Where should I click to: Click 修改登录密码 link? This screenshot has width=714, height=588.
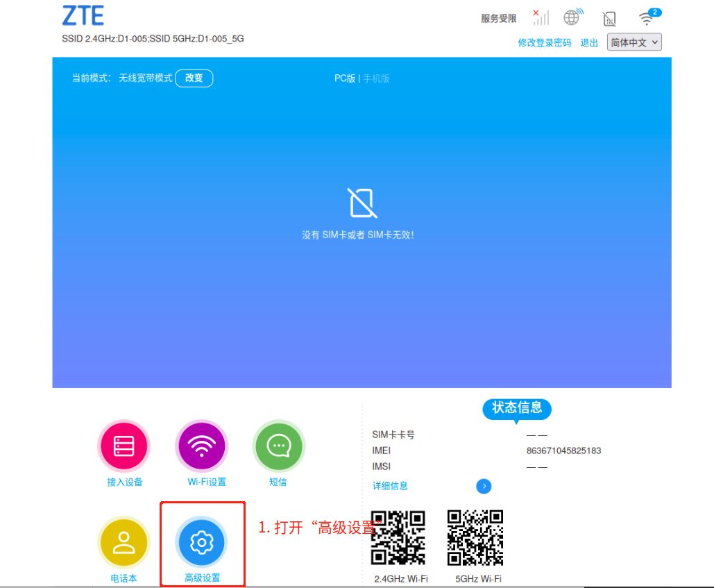545,43
